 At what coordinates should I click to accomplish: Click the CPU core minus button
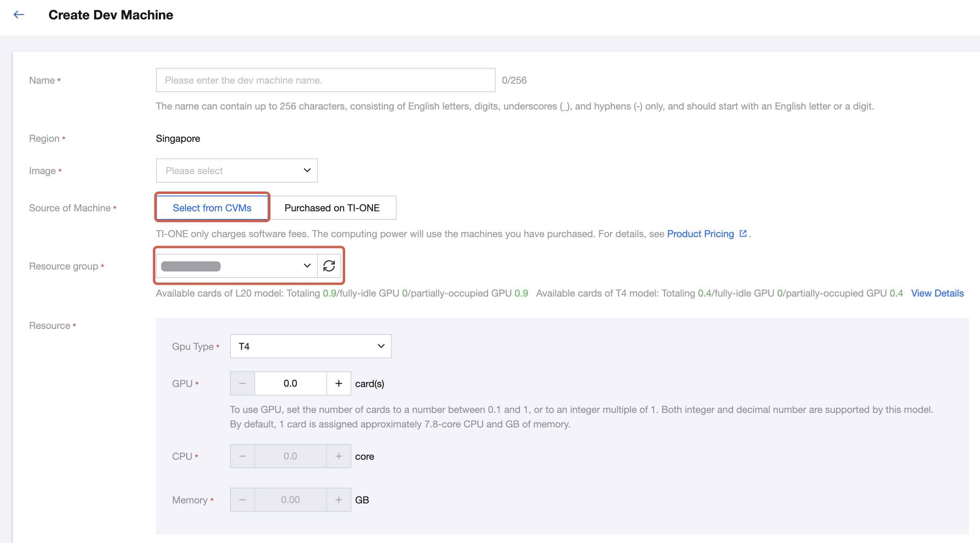(243, 456)
